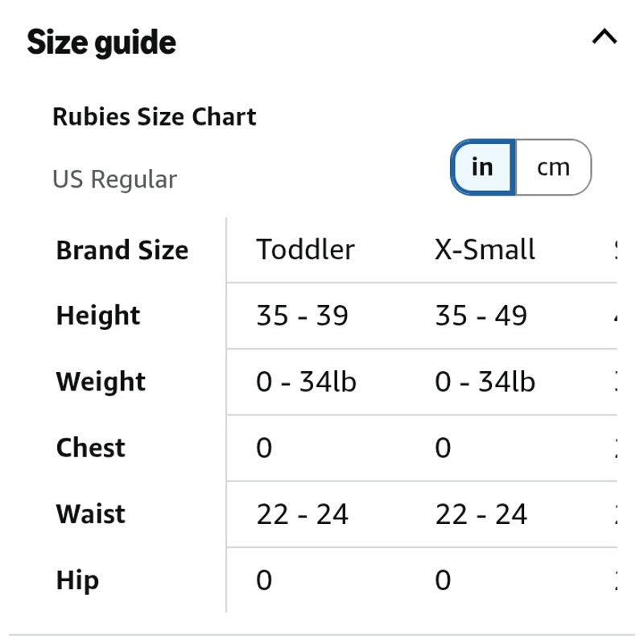Switch units to cm
The height and width of the screenshot is (644, 644).
click(x=553, y=167)
